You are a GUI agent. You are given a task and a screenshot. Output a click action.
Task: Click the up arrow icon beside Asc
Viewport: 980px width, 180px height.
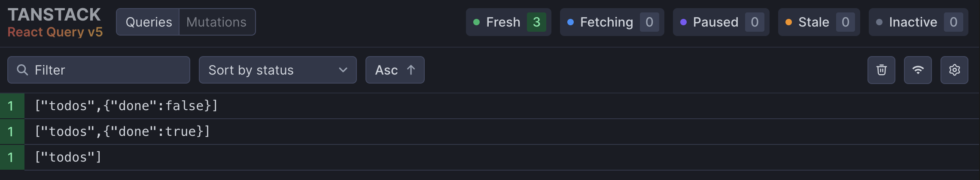coord(411,70)
